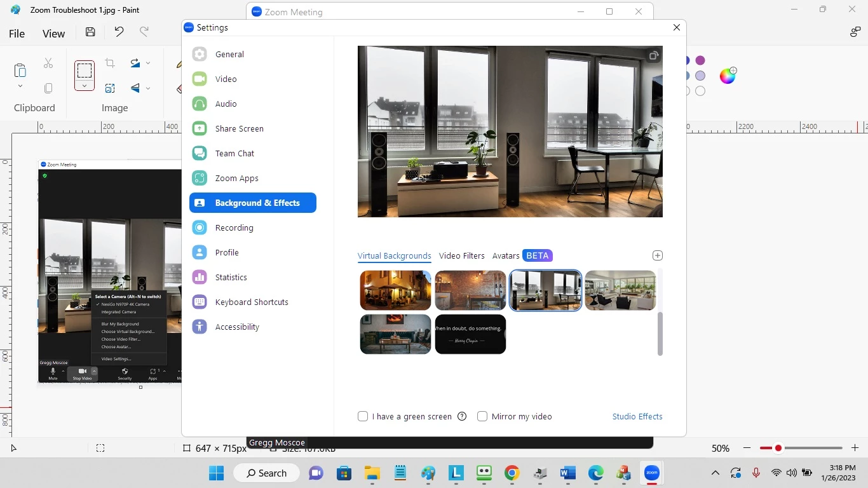The width and height of the screenshot is (868, 488).
Task: Click the Redo arrow in Paint
Action: pos(144,32)
